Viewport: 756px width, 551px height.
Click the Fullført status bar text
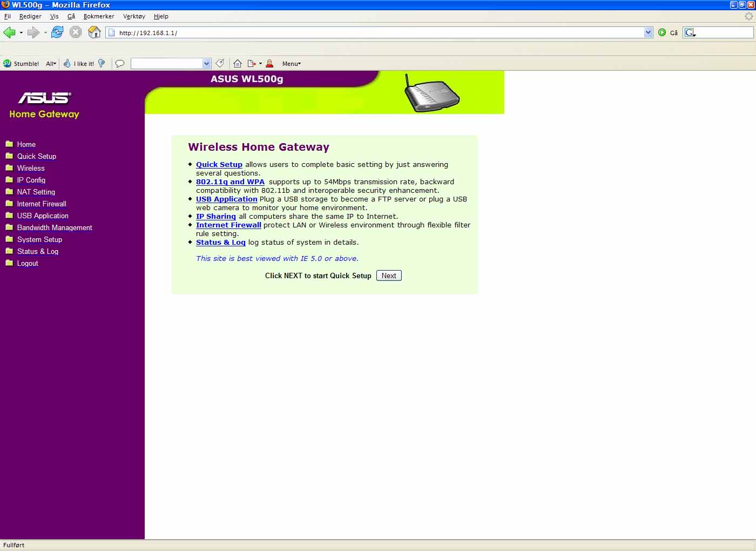pyautogui.click(x=14, y=545)
